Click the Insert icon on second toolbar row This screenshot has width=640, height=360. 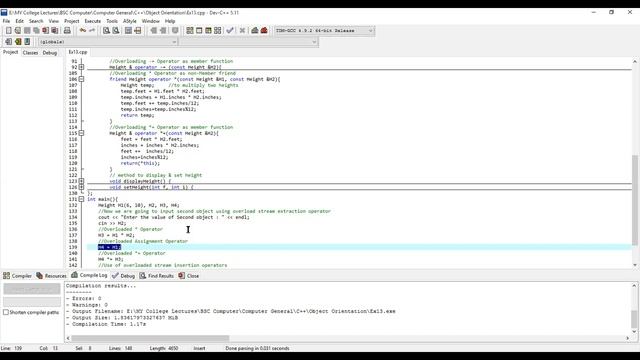pos(9,42)
